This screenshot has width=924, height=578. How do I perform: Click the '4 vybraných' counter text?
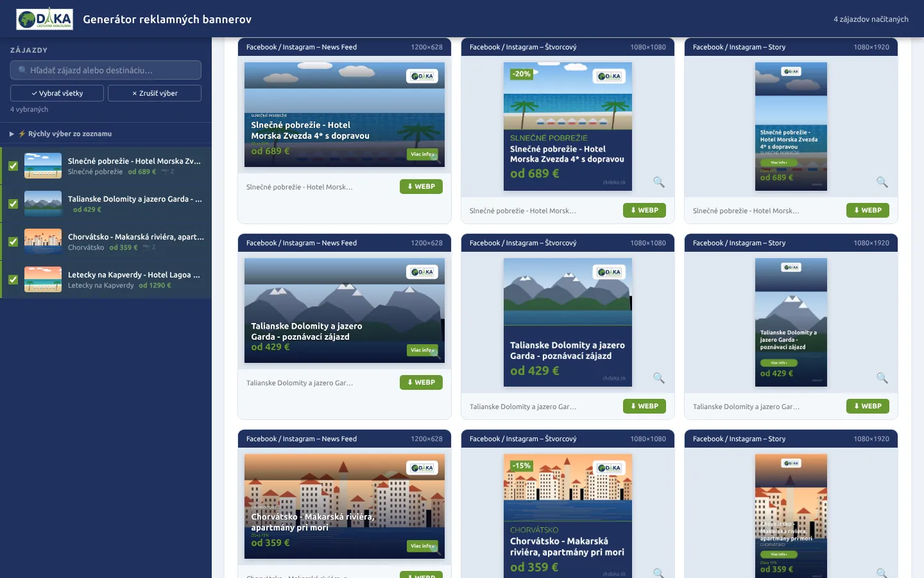(30, 109)
